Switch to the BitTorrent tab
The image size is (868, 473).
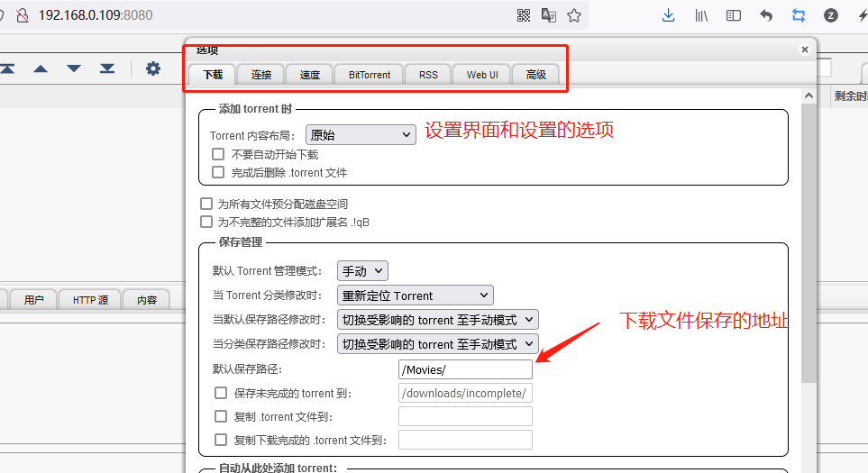coord(370,75)
